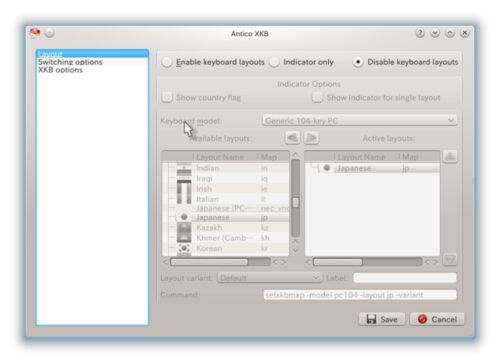This screenshot has width=500, height=363.
Task: Click the Korean flag icon
Action: pyautogui.click(x=184, y=248)
